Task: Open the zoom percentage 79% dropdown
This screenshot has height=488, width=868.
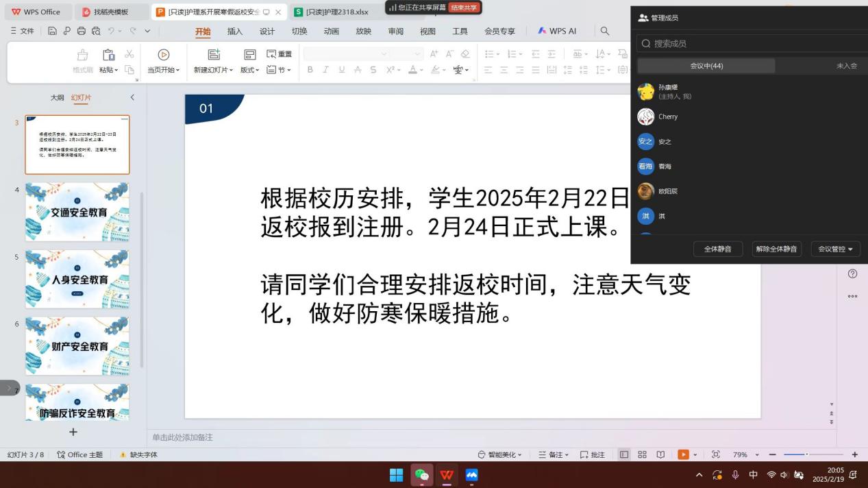Action: point(746,454)
